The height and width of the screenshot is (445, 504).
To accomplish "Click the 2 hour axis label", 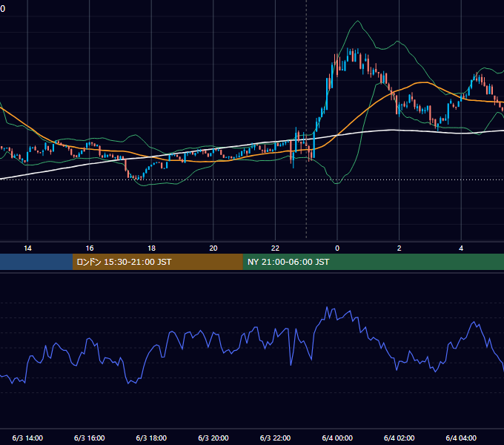I will [399, 248].
